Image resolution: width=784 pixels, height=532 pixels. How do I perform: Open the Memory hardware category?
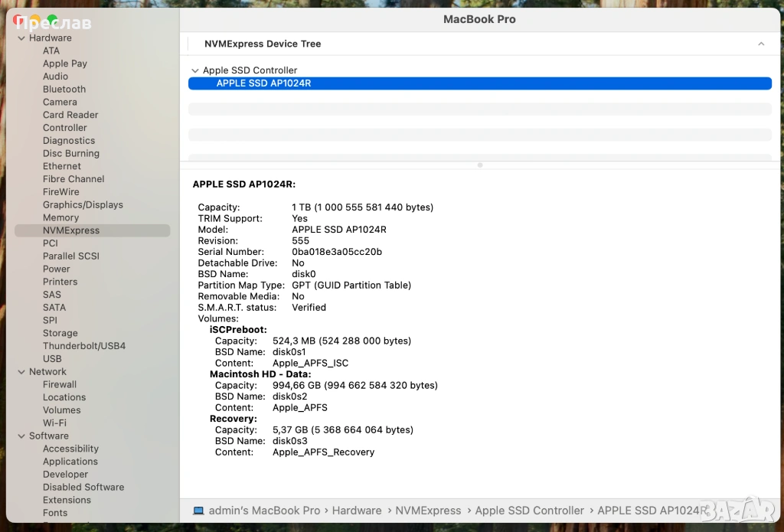60,218
